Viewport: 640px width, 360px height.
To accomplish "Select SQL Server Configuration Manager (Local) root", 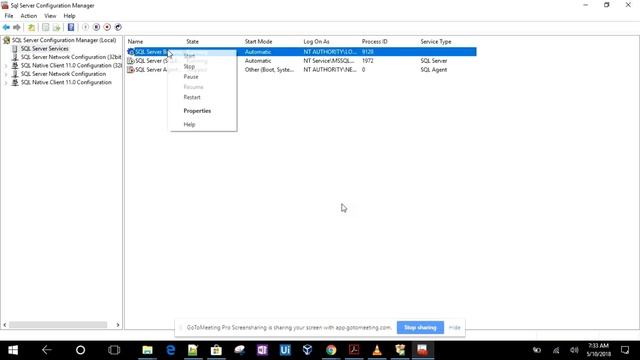I will tap(64, 40).
